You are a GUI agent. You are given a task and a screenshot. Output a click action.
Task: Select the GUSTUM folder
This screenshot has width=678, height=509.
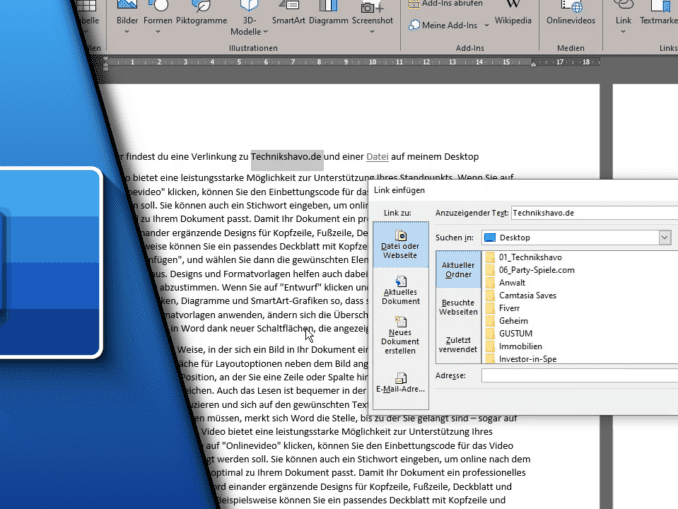tap(515, 333)
